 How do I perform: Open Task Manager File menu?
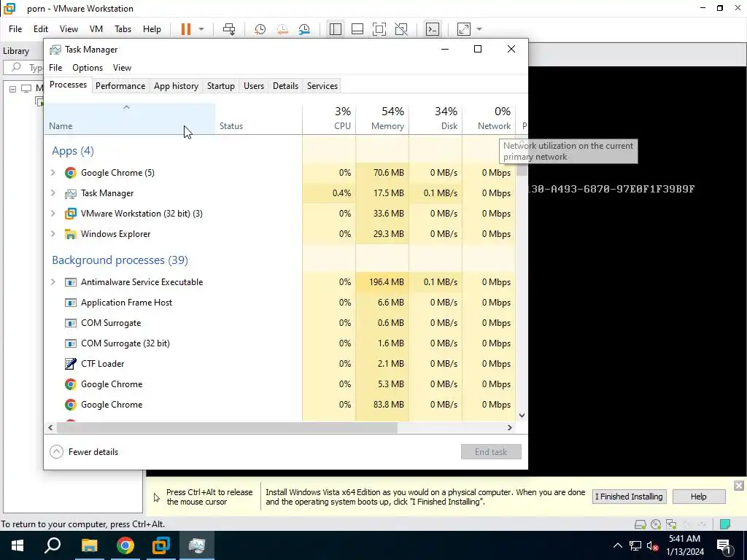[x=55, y=68]
